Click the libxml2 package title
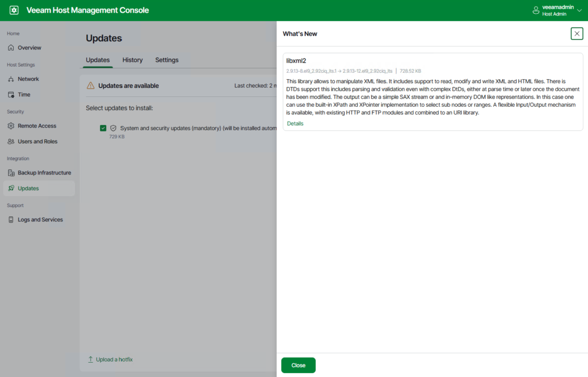The height and width of the screenshot is (377, 588). (296, 61)
